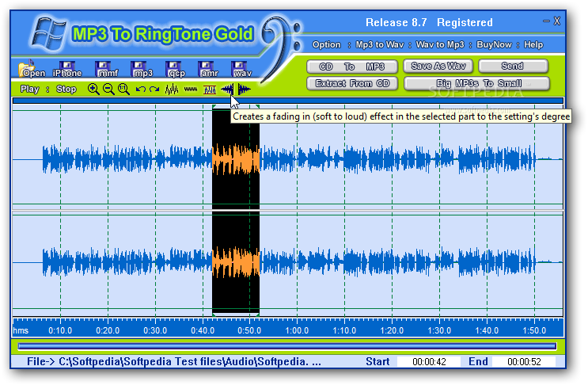
Task: Click the flat small-waveform icon
Action: pyautogui.click(x=191, y=90)
